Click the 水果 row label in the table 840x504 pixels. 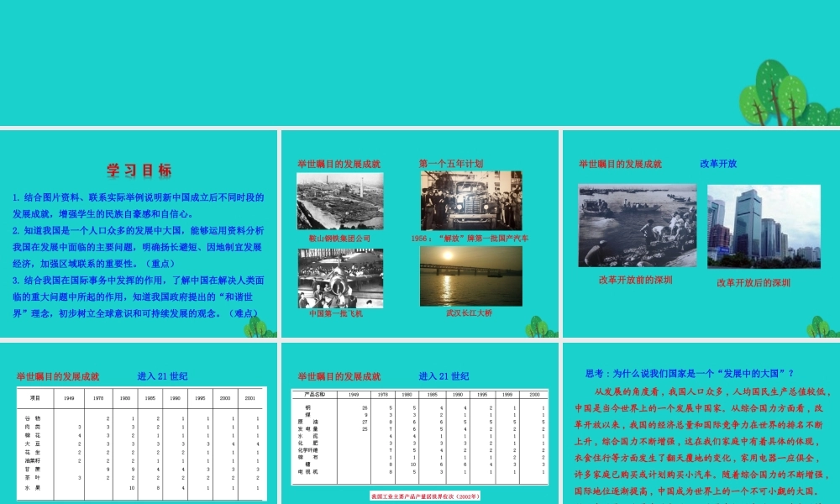pos(33,488)
